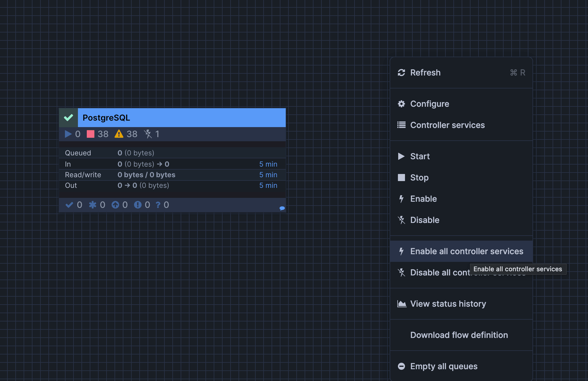This screenshot has width=588, height=381.
Task: Click the up-to-date check icon in PostgreSQL footer
Action: (69, 205)
